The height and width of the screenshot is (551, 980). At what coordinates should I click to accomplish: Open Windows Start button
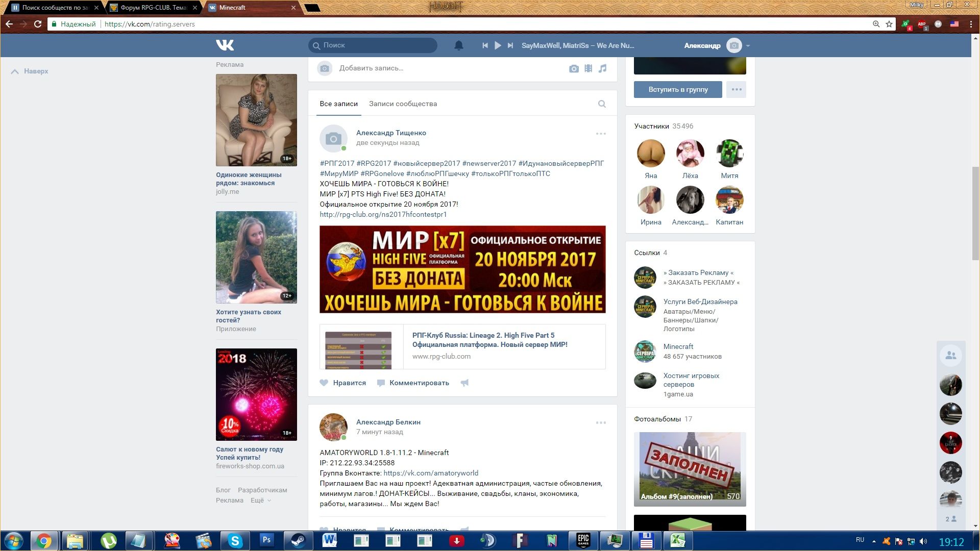point(14,541)
